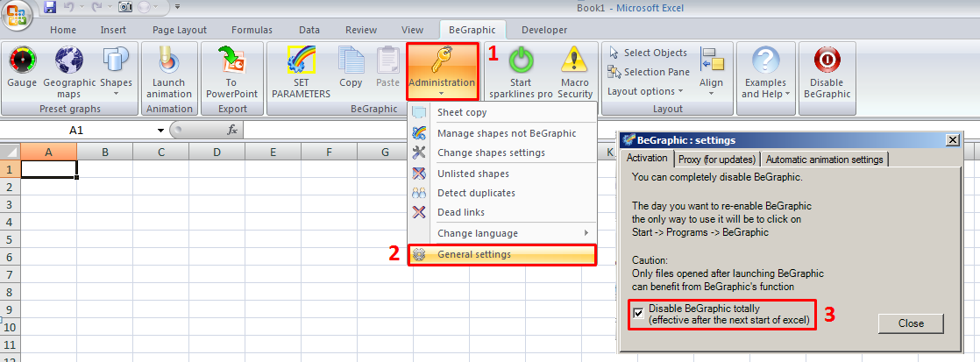
Task: Open SET PARAMETERS rainbow icon
Action: (300, 61)
